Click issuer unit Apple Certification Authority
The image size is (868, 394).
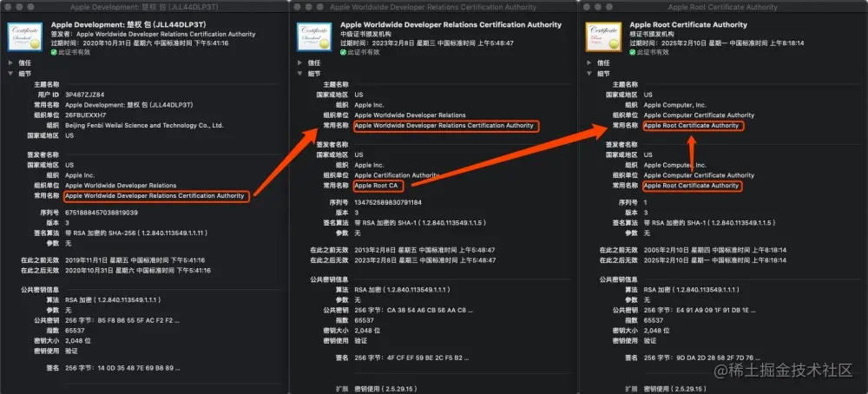click(x=397, y=175)
